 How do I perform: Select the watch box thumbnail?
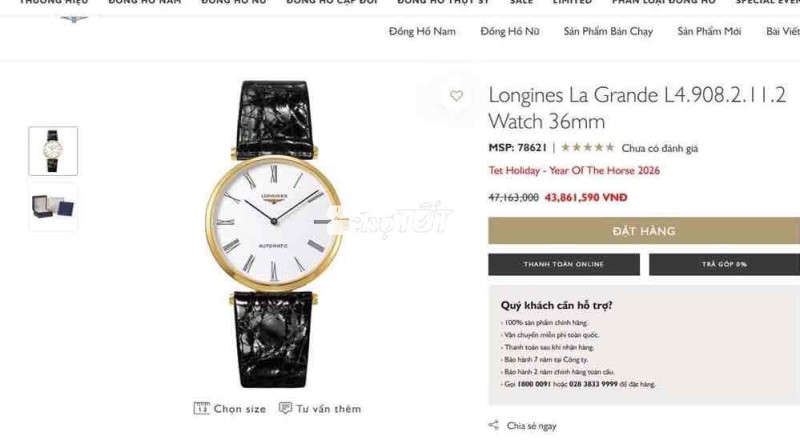[53, 207]
